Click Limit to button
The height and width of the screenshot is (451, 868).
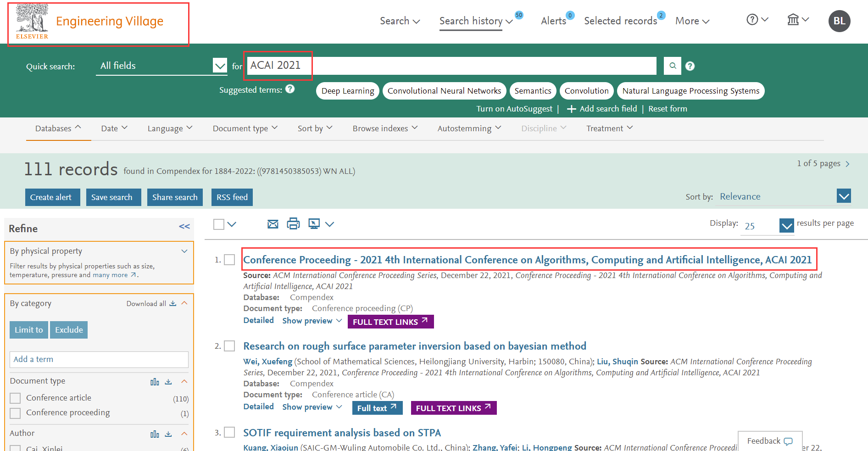(x=29, y=330)
